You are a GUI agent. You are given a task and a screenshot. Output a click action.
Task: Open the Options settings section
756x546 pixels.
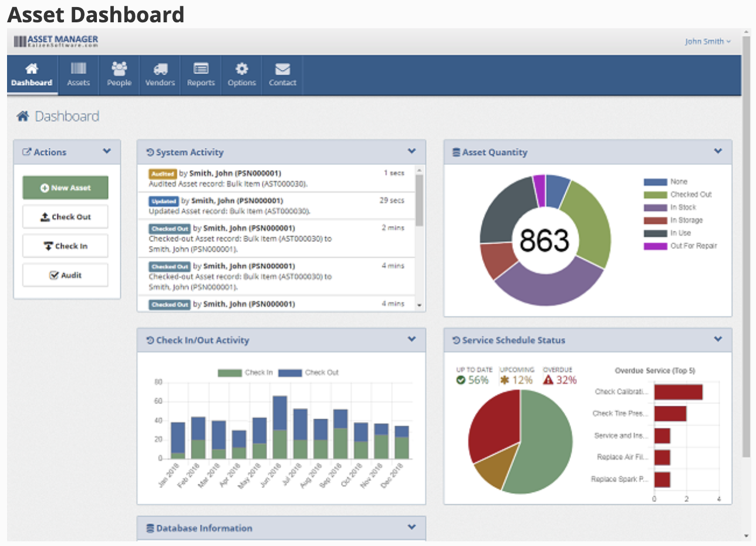242,75
